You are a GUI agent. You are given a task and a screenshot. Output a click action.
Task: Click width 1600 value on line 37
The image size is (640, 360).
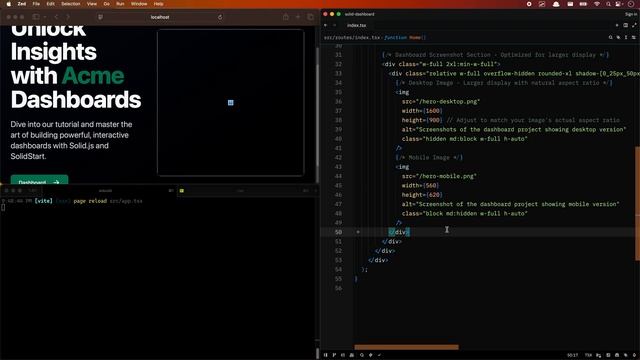433,111
